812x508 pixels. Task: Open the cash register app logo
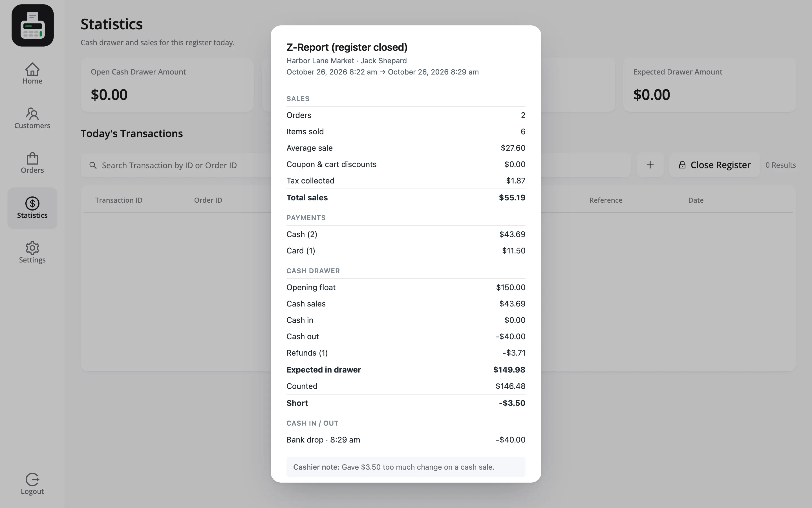(32, 25)
